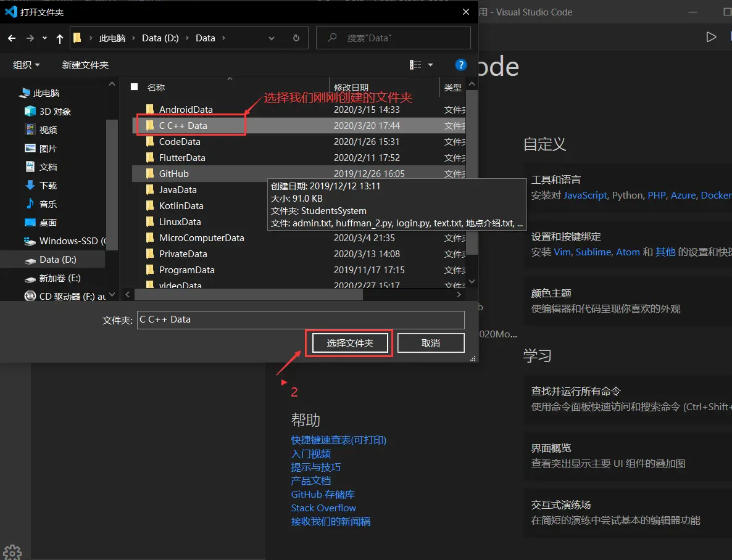Click Vim link under 设置和按键绑定
The height and width of the screenshot is (560, 732).
pos(562,252)
